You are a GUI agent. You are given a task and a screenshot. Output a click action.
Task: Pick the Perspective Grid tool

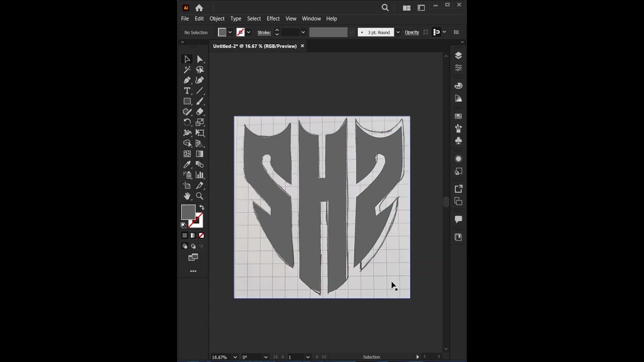(200, 143)
